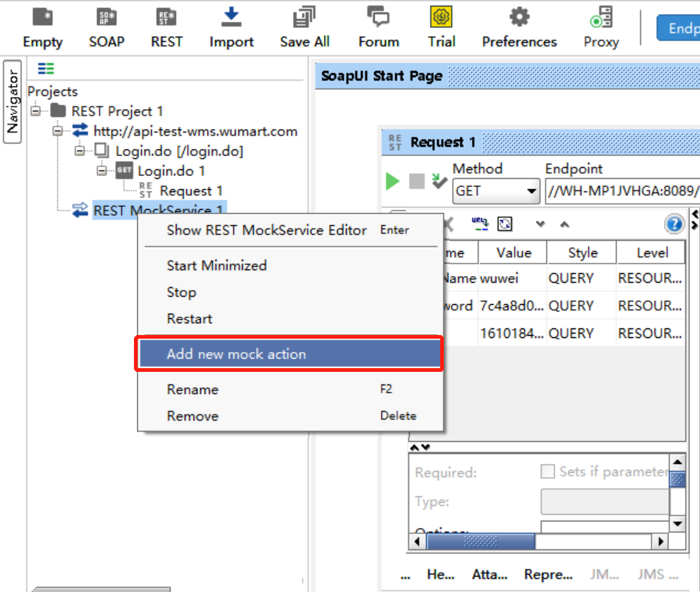Click the refresh parameters icon next to URL icon

click(505, 224)
